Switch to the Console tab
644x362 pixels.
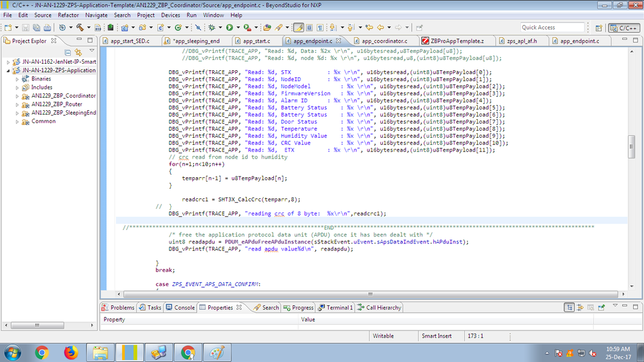[181, 307]
